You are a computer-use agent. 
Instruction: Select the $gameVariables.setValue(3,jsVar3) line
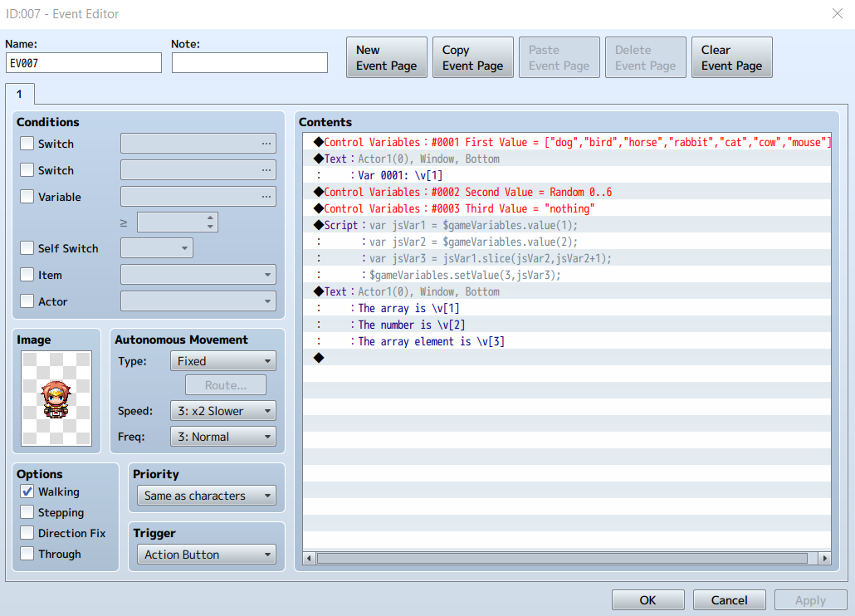click(x=567, y=275)
